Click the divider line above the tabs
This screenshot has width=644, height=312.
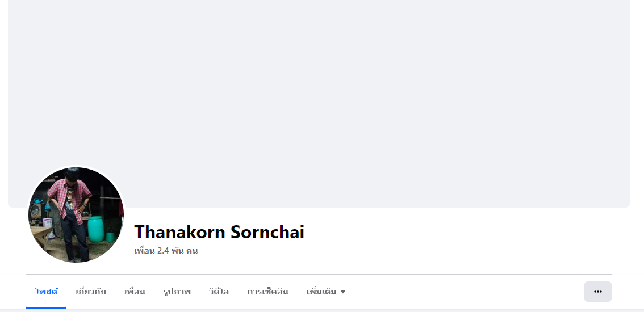tap(319, 274)
